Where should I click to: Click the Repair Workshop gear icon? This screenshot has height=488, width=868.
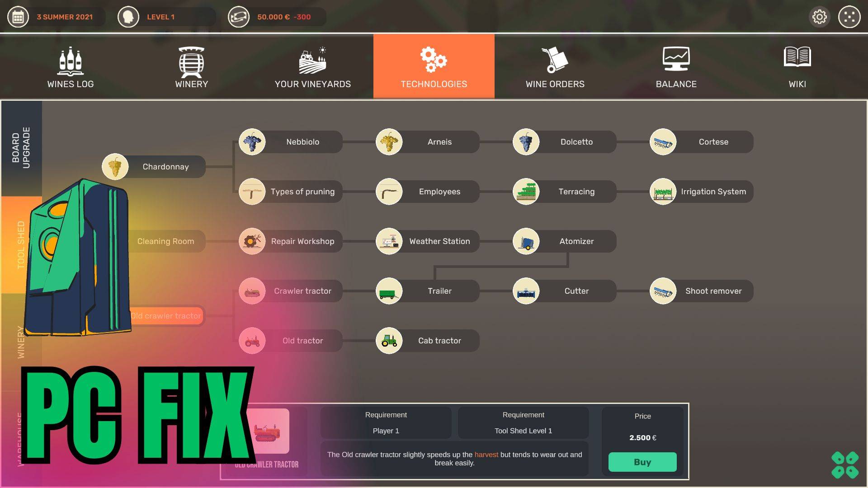252,241
